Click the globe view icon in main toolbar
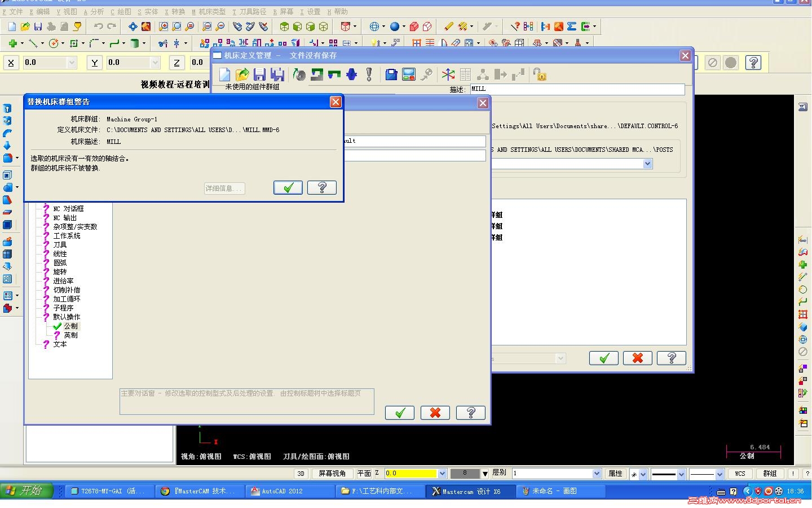The width and height of the screenshot is (812, 508). tap(374, 27)
